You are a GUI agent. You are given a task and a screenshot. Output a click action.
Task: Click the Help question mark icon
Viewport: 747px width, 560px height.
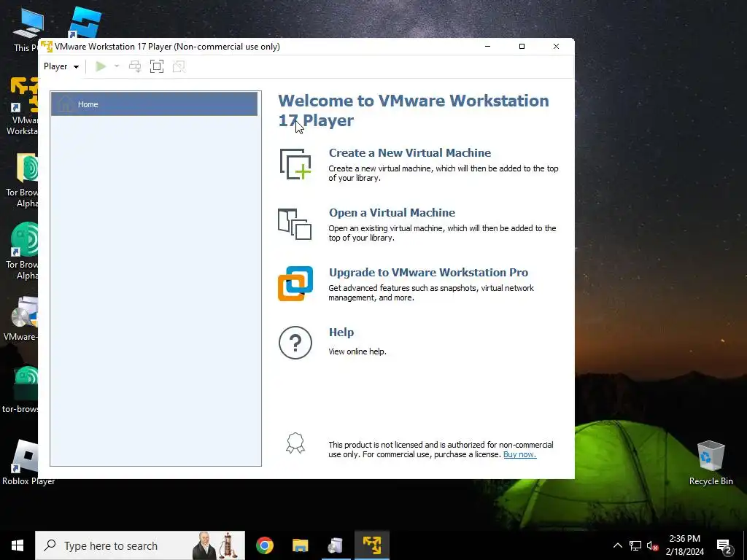(x=295, y=343)
